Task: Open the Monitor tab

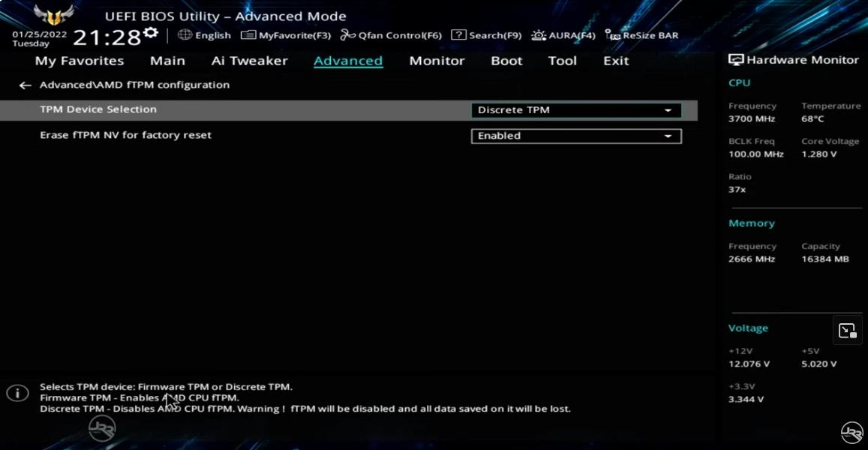Action: (x=437, y=61)
